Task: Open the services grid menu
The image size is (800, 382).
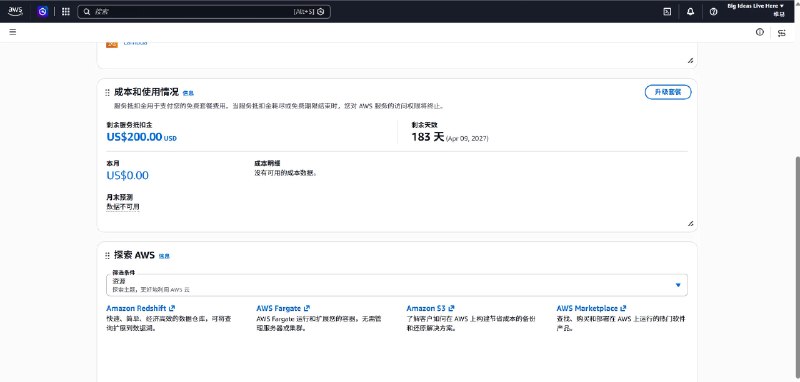Action: pyautogui.click(x=66, y=11)
